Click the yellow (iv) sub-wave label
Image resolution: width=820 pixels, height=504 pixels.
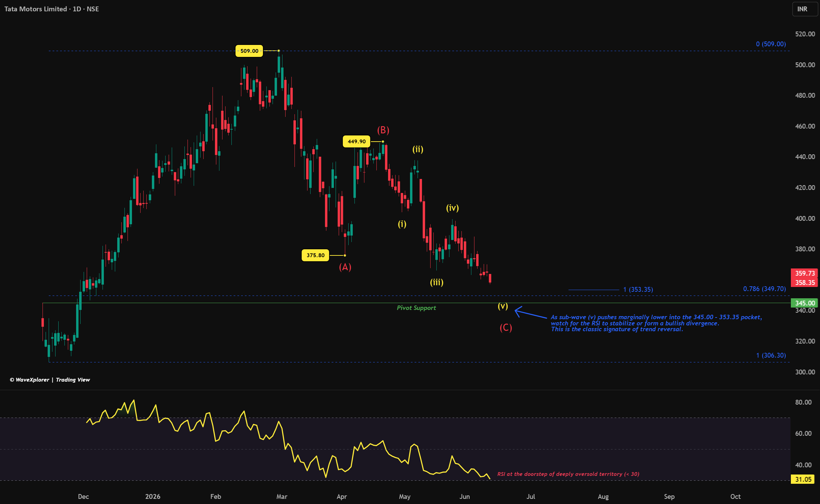(453, 208)
